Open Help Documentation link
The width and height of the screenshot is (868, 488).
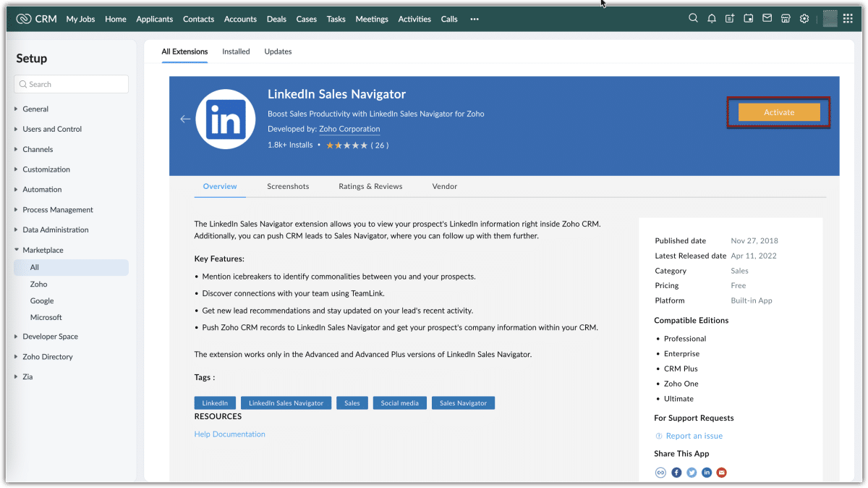pos(230,434)
